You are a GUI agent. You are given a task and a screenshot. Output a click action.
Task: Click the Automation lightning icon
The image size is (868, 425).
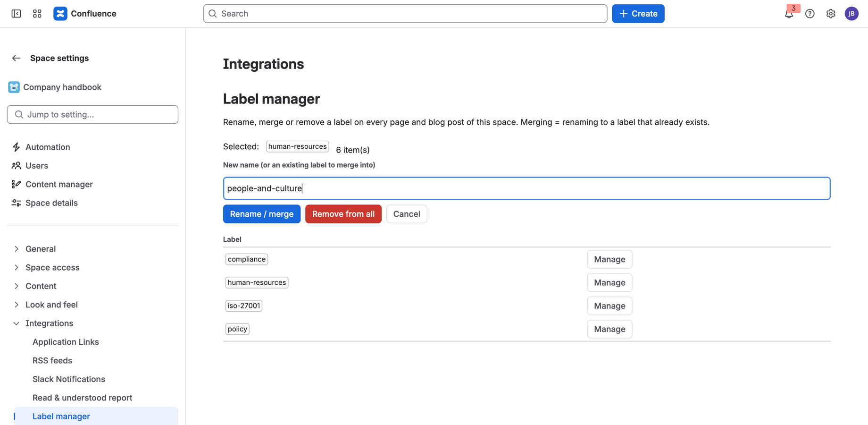pyautogui.click(x=16, y=147)
